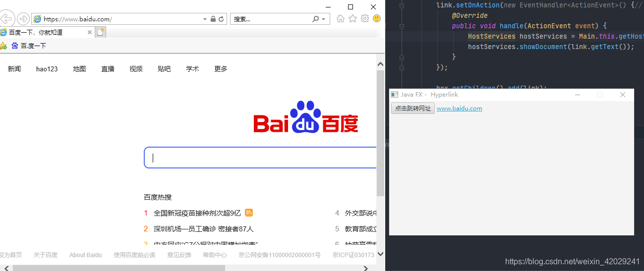Open 新闻 in Baidu navigation

14,69
